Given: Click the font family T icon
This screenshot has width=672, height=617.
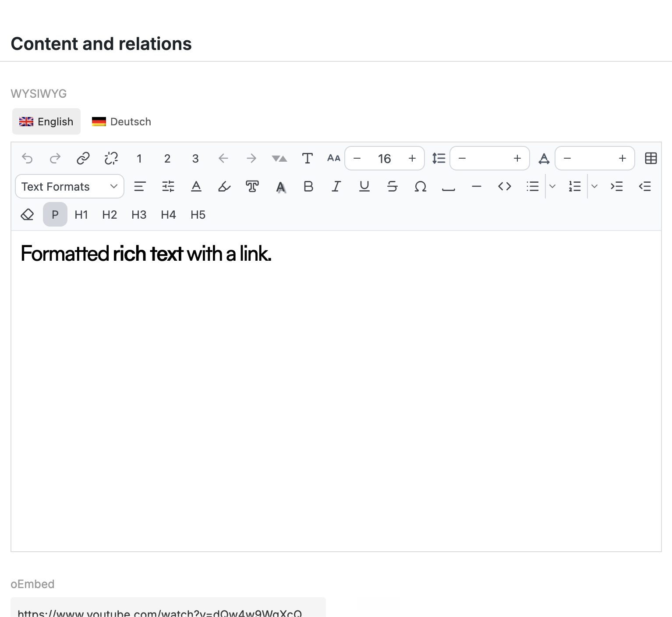Looking at the screenshot, I should [x=308, y=158].
